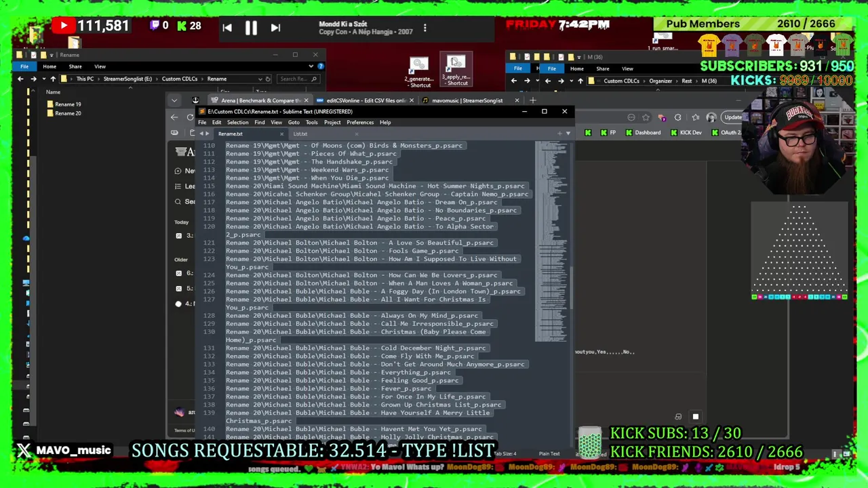Close the mavomusic StreamerSonglist browser tab

pyautogui.click(x=517, y=100)
